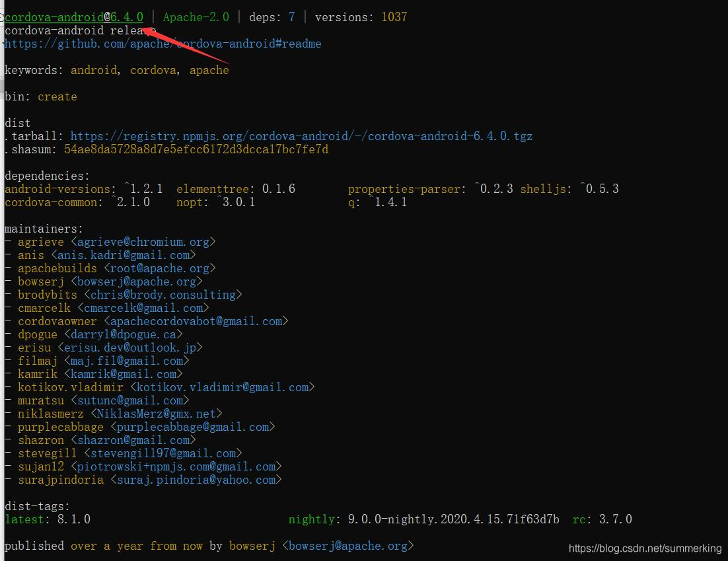Select maintainer name niklasmerz
This screenshot has width=728, height=561.
pos(51,414)
